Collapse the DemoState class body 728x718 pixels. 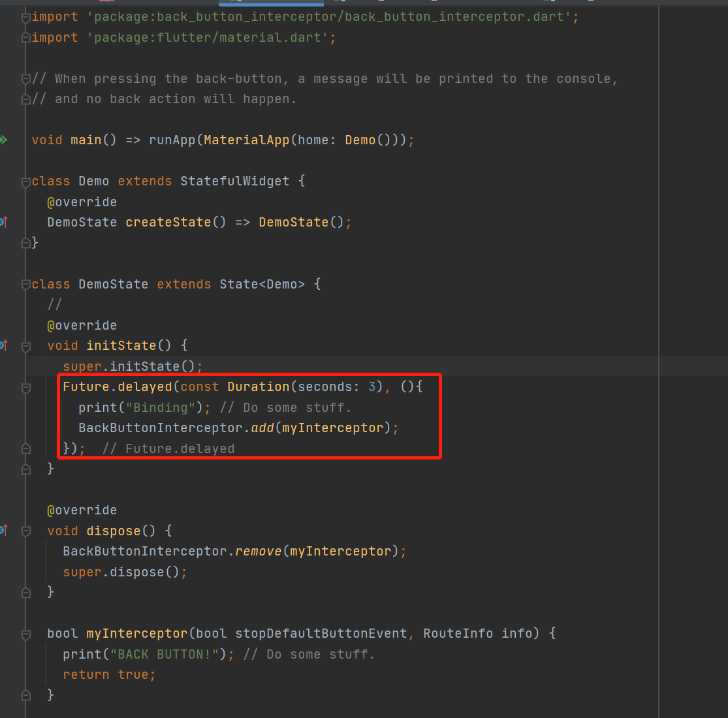tap(25, 284)
